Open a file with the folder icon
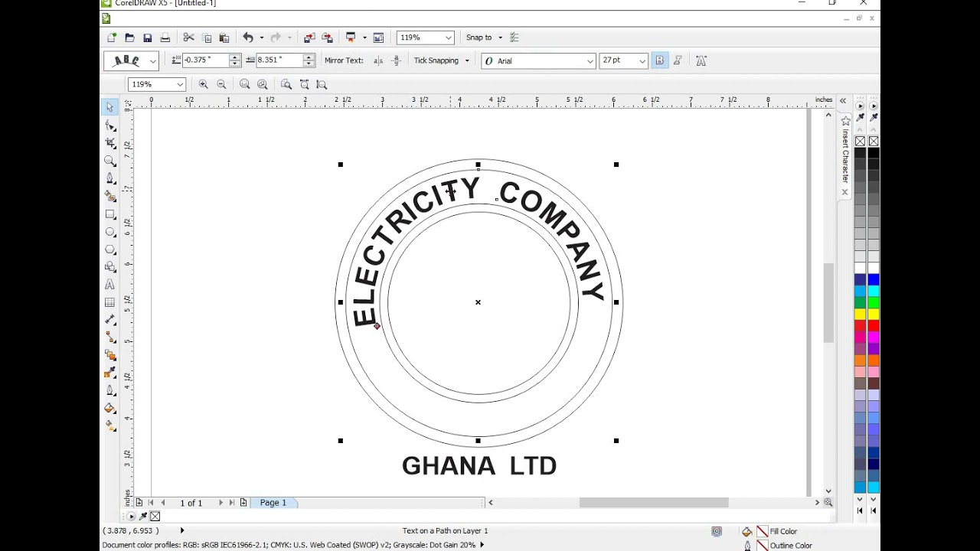This screenshot has width=980, height=551. click(x=129, y=37)
